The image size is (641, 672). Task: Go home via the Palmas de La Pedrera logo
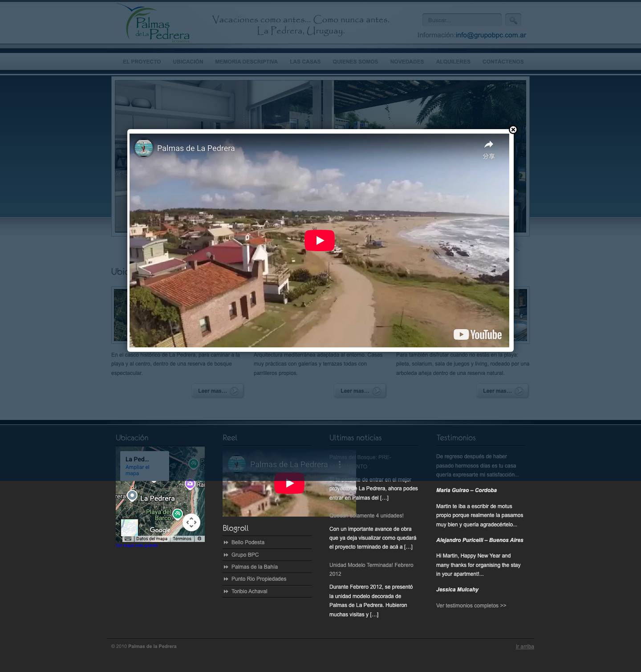154,23
